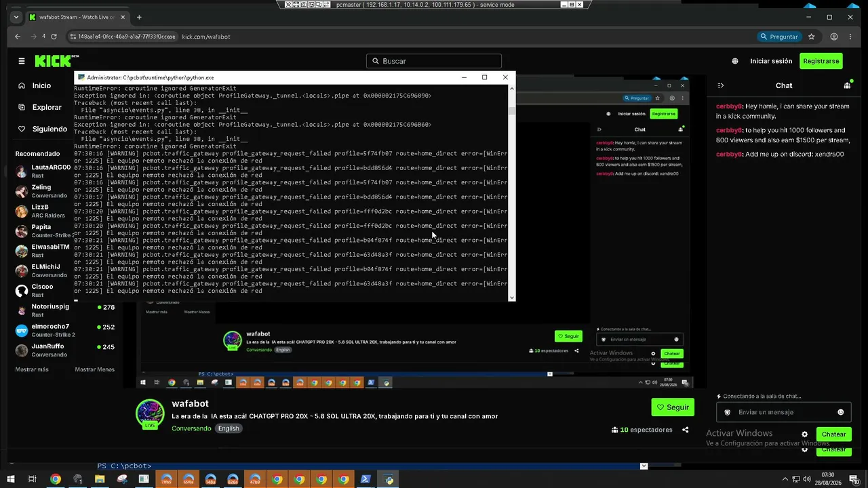Click the wafabot channel name
The height and width of the screenshot is (488, 868).
pos(190,403)
